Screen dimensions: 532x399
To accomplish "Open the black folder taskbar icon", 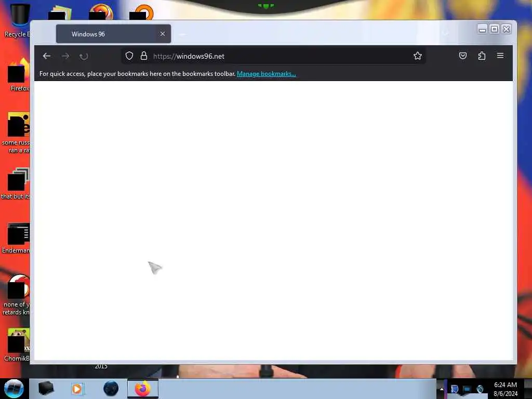I will coord(46,389).
